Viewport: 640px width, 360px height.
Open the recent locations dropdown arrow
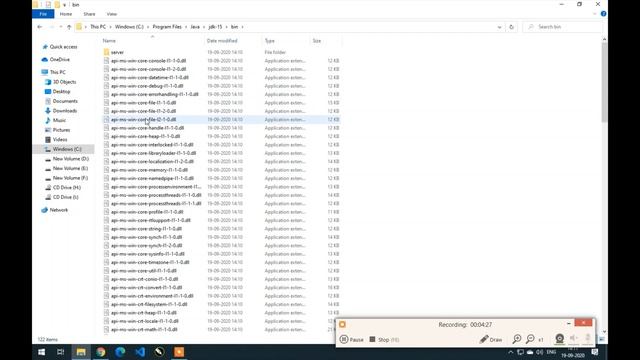coord(61,27)
